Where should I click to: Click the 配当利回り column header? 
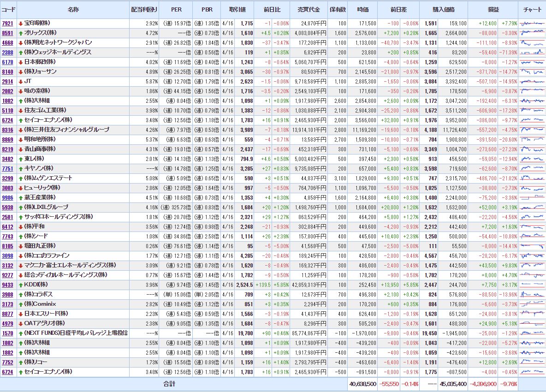pyautogui.click(x=143, y=10)
